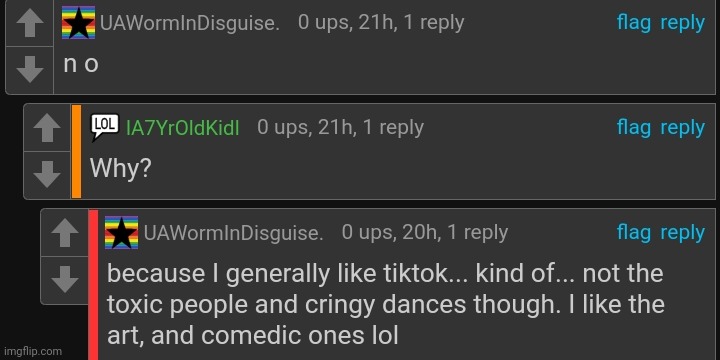Image resolution: width=720 pixels, height=360 pixels.
Task: Upvote the tiktok explanation comment
Action: [64, 233]
